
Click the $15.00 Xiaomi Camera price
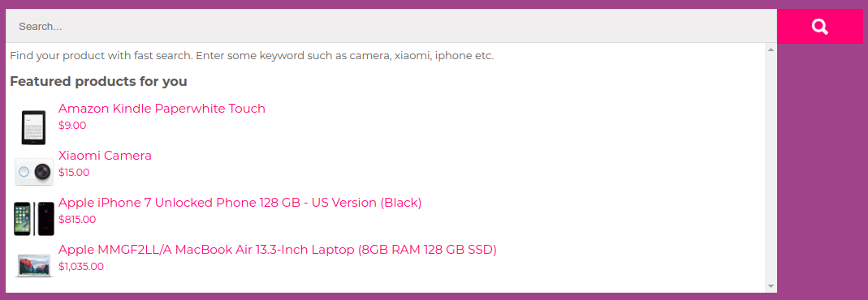tap(74, 173)
